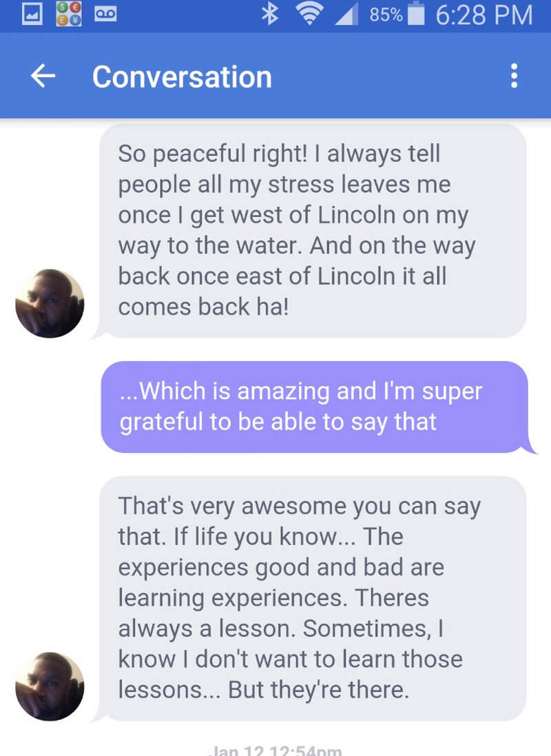
Task: Tap the Bluetooth status icon
Action: click(x=269, y=15)
